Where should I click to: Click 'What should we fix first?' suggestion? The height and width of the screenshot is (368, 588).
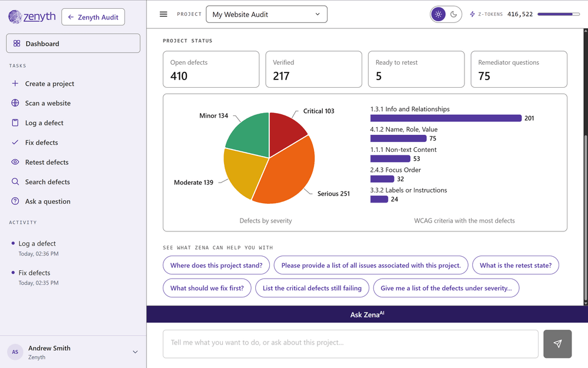click(x=207, y=288)
